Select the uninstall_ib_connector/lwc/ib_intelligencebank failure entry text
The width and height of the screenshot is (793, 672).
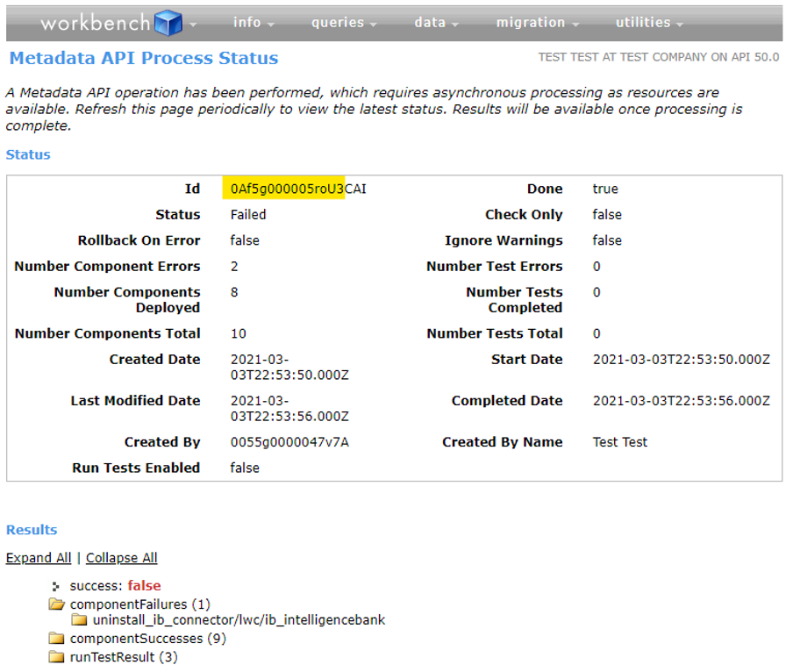[x=239, y=620]
